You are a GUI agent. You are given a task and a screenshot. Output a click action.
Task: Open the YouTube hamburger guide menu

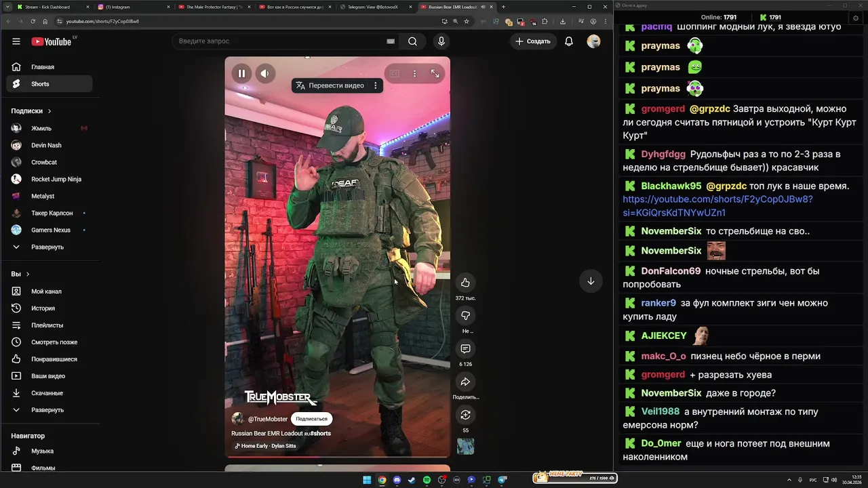(x=16, y=41)
